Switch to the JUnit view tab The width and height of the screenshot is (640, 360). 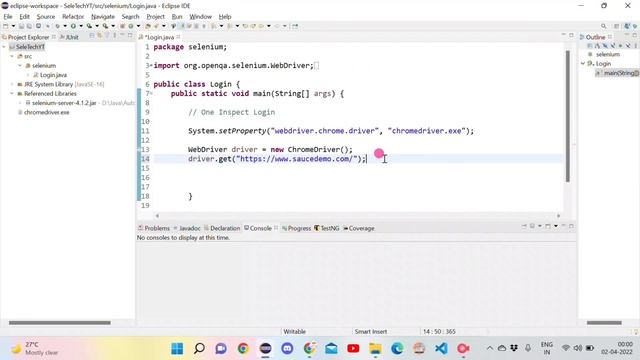[x=69, y=37]
